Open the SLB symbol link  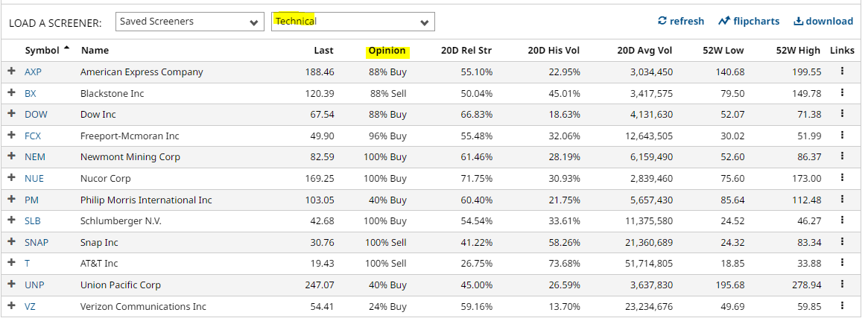coord(33,221)
